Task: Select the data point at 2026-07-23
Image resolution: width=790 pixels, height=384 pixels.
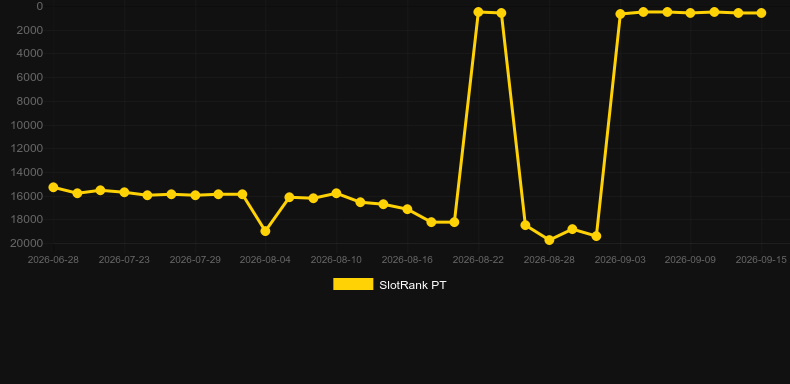Action: coord(124,193)
